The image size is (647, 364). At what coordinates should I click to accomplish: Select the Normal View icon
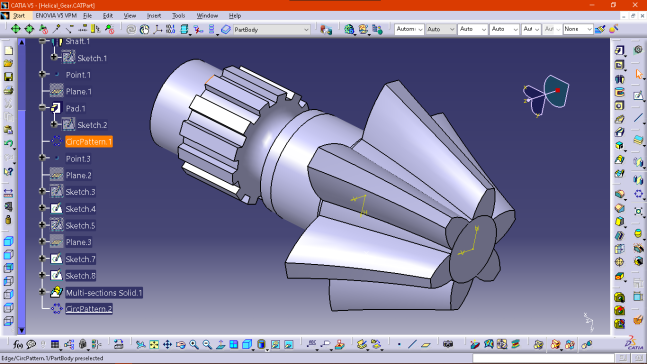coord(220,344)
